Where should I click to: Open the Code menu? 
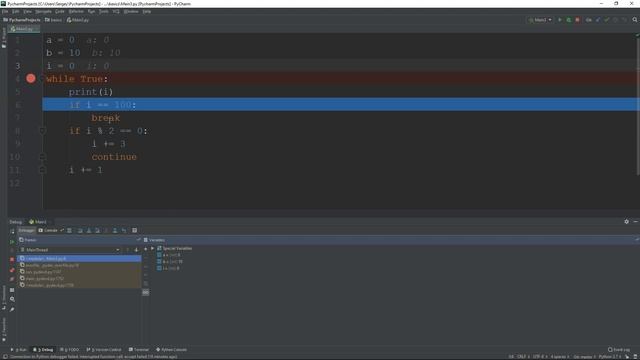tap(60, 11)
